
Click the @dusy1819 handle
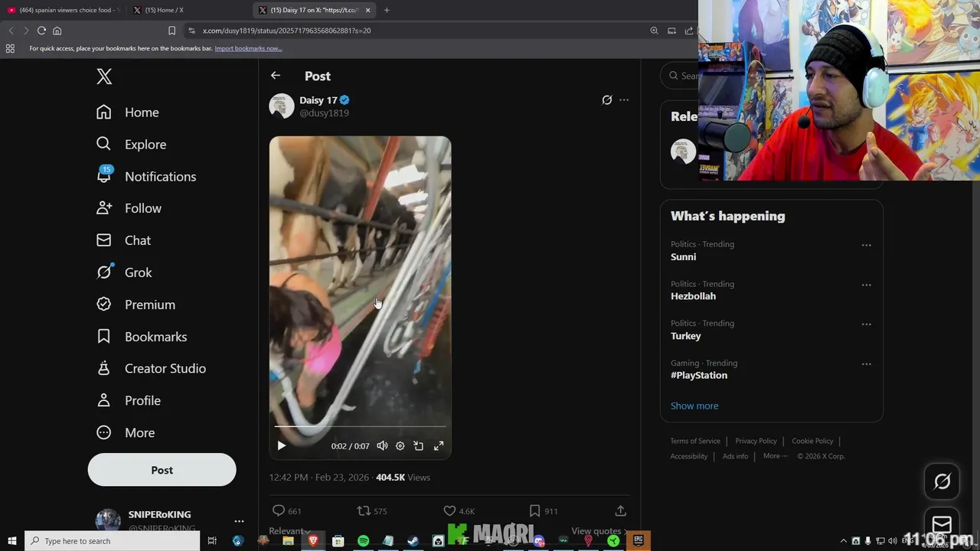click(x=324, y=113)
